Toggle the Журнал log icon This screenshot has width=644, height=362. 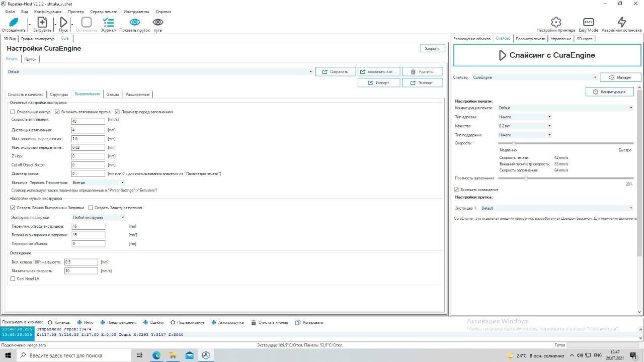108,22
